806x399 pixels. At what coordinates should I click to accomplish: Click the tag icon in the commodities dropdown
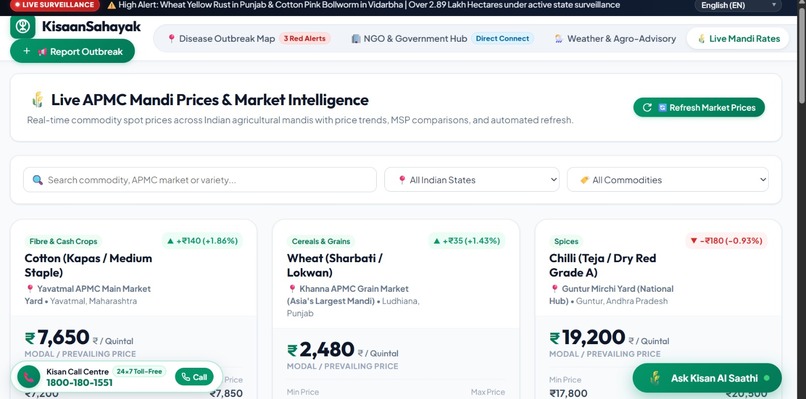point(584,180)
